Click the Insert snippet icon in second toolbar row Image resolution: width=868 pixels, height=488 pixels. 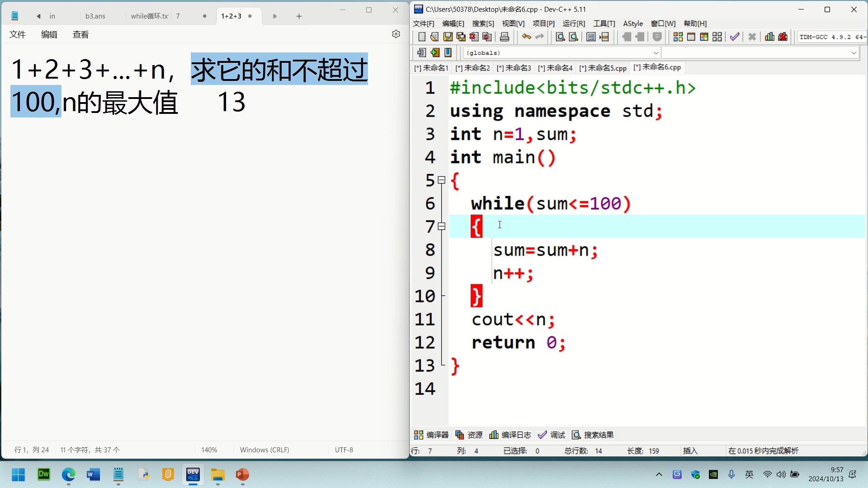421,53
